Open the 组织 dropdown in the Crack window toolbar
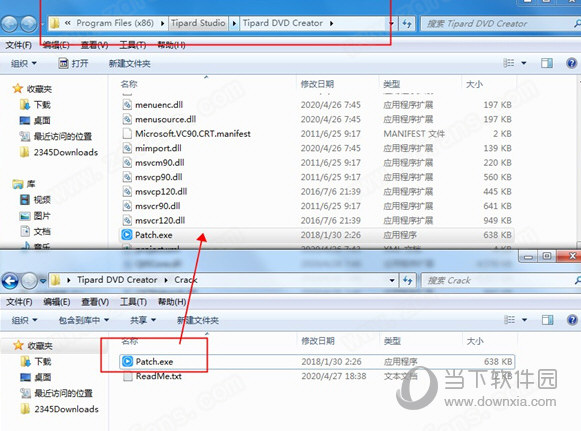Viewport: 581px width, 431px height. click(x=24, y=320)
